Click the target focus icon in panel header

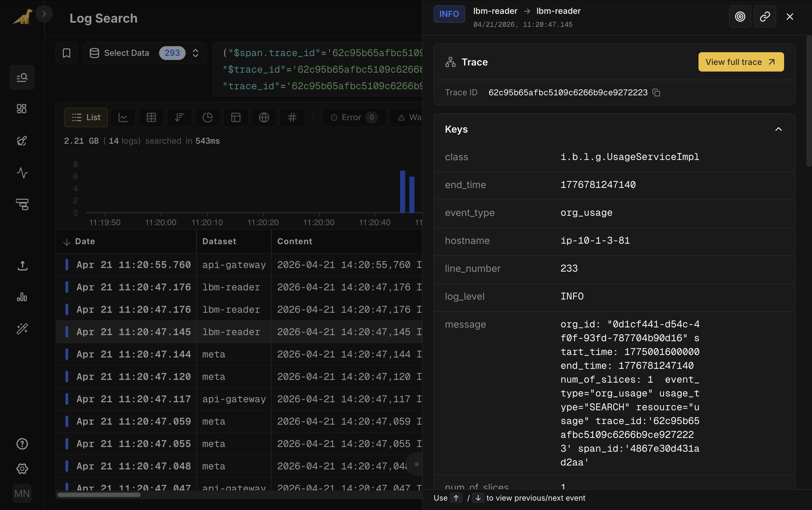[740, 17]
